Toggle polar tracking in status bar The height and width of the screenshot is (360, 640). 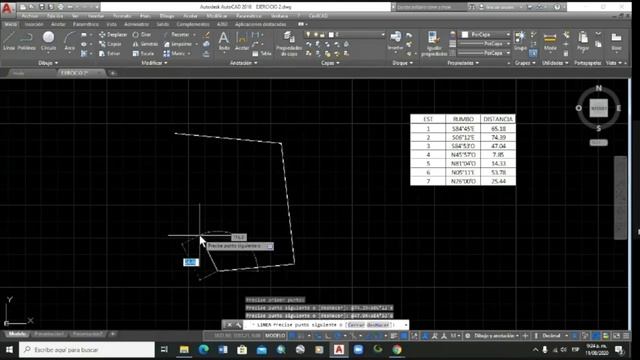tap(338, 336)
